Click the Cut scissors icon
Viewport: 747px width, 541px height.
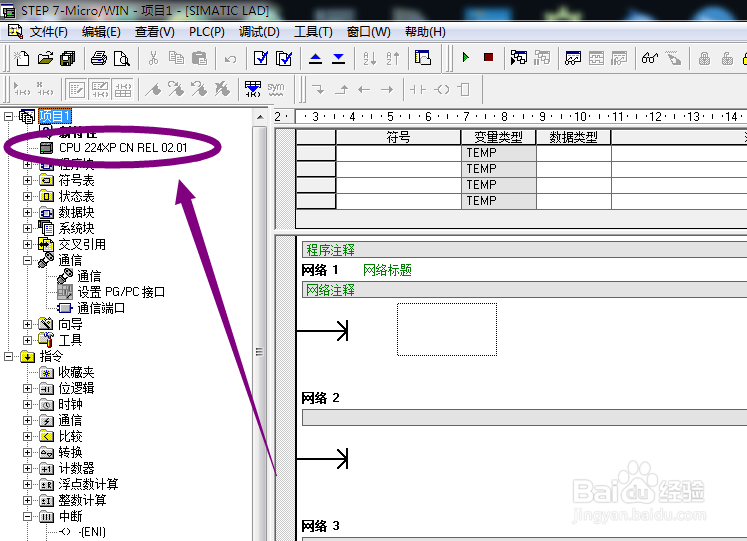[x=153, y=59]
